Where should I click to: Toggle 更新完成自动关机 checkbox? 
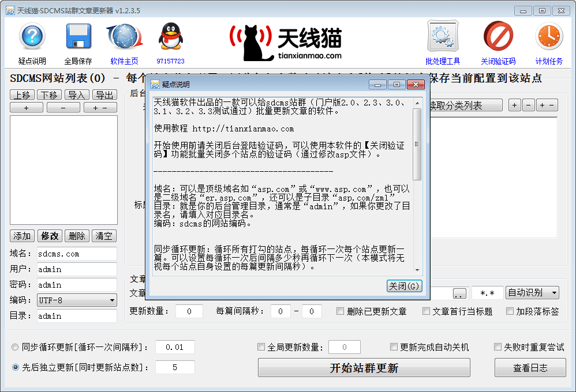click(x=394, y=347)
